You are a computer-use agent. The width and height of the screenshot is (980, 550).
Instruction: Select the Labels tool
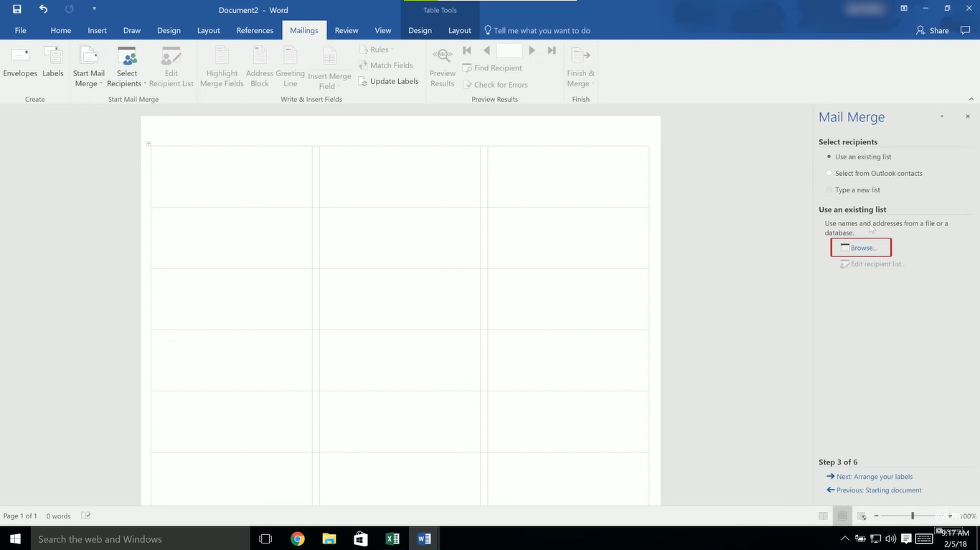[x=52, y=65]
